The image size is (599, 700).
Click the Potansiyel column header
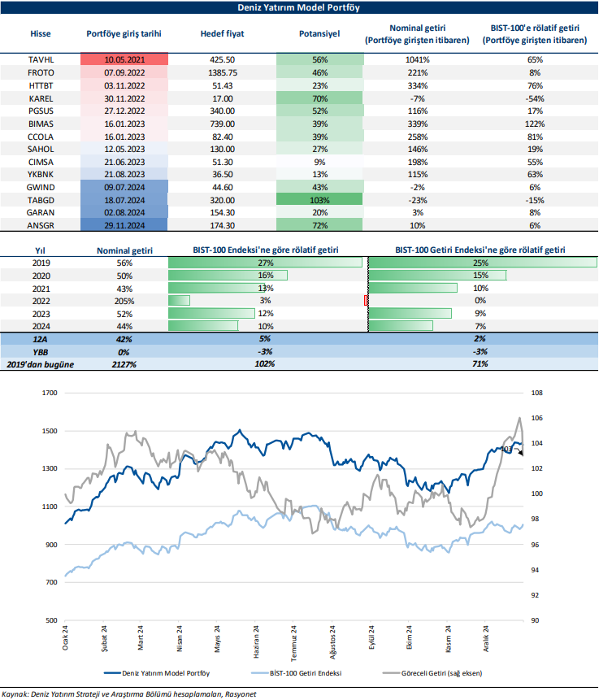tap(319, 34)
